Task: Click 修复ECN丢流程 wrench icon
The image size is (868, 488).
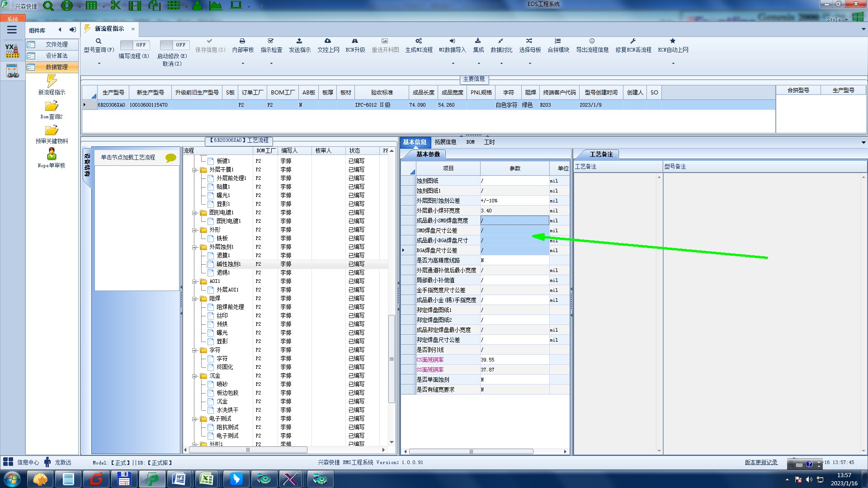Action: [633, 41]
